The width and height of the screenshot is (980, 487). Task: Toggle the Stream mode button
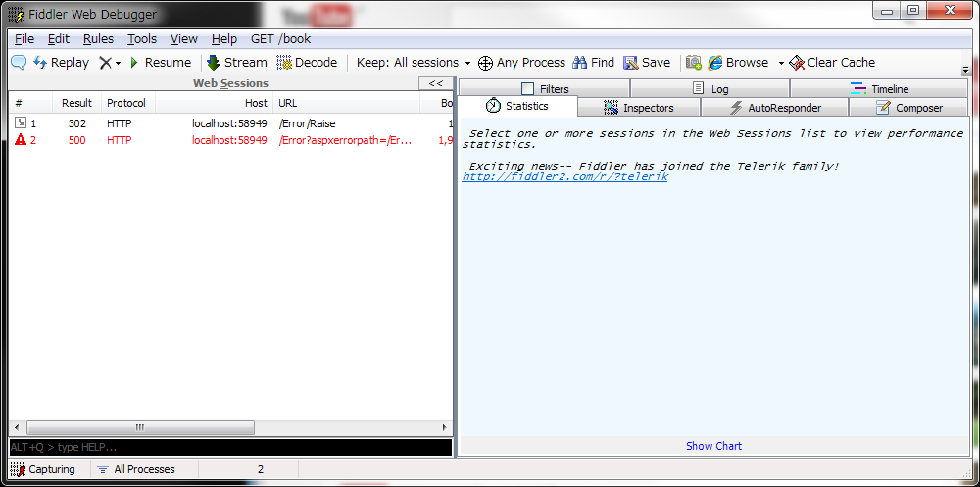[237, 63]
